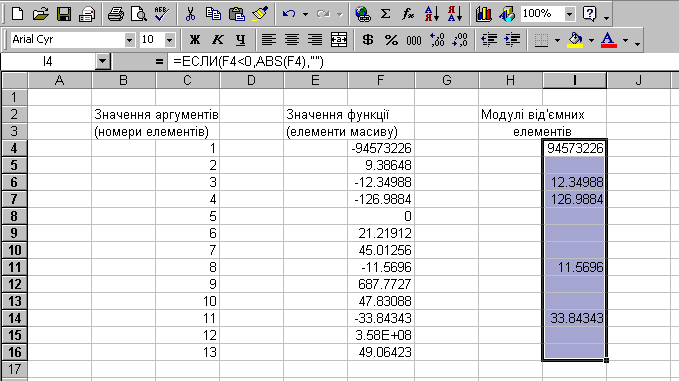Align cell text left

click(268, 40)
